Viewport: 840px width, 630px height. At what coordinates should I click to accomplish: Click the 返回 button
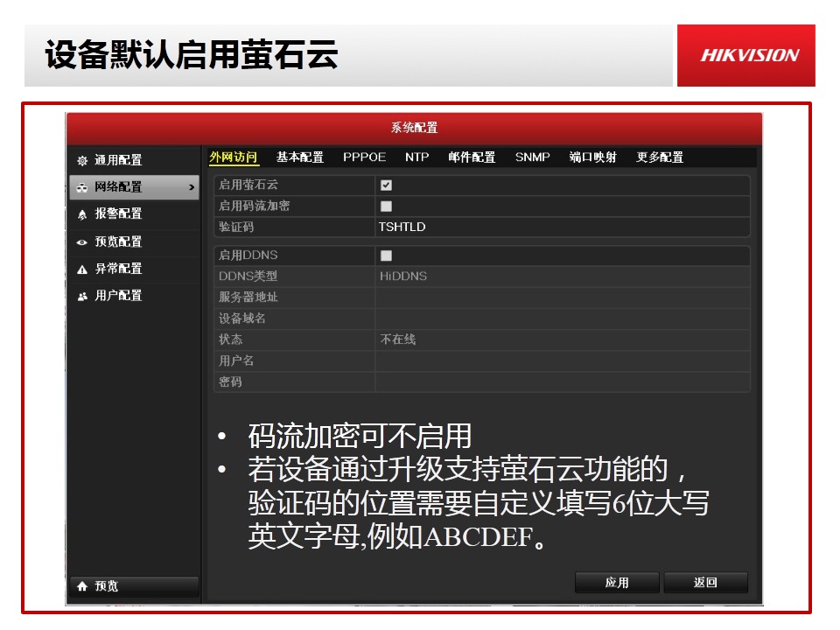click(x=705, y=583)
